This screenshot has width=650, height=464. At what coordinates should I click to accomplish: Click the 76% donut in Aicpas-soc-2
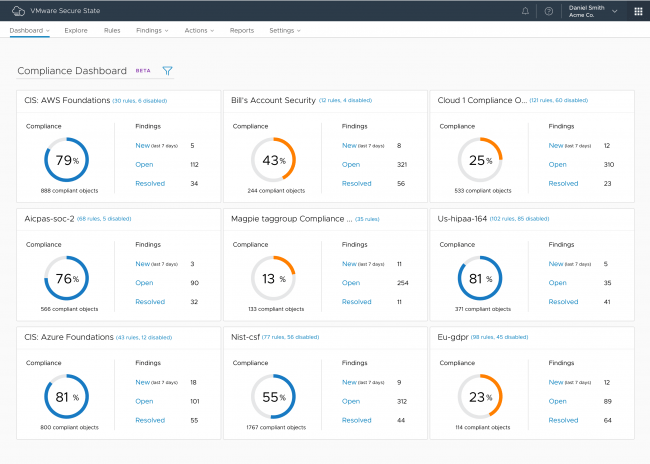tap(66, 278)
